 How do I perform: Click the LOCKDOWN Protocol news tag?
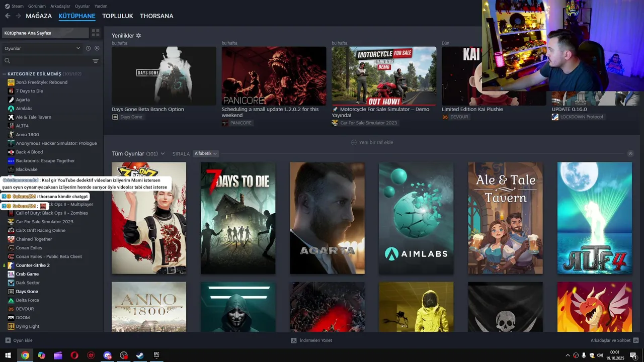[x=579, y=117]
